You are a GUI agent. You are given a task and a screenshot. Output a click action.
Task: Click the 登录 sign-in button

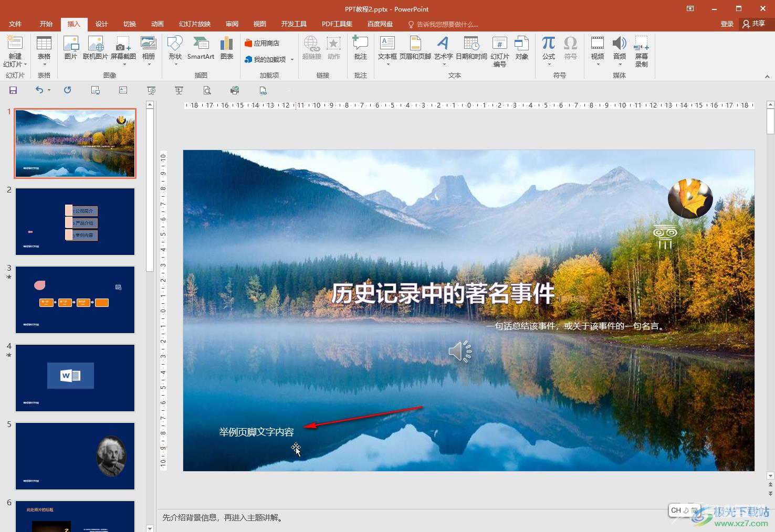pos(727,24)
